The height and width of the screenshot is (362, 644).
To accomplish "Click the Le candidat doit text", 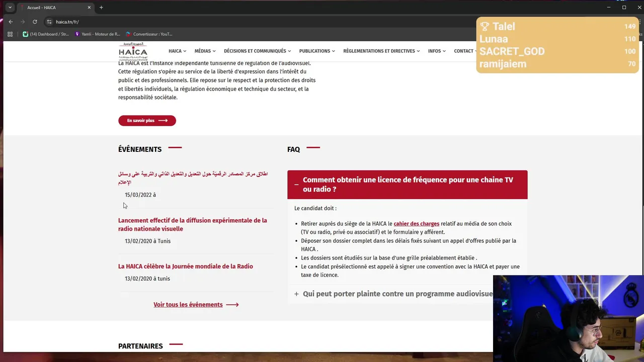I will pyautogui.click(x=315, y=208).
